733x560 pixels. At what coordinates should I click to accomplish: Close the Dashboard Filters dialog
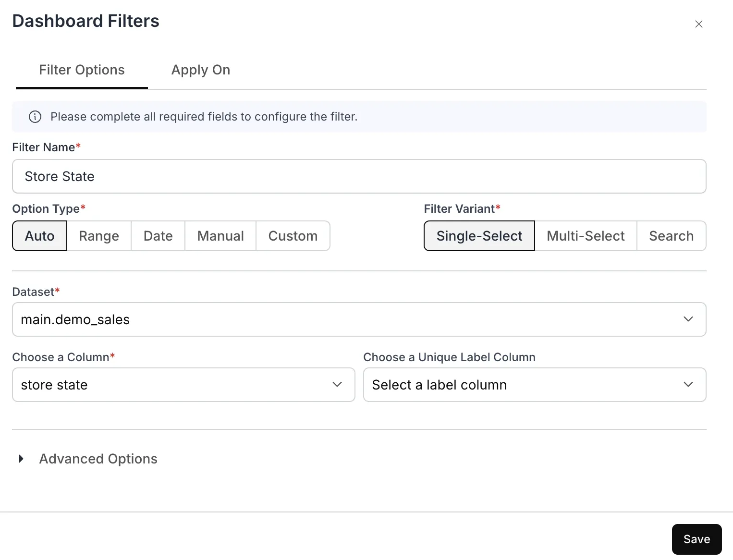click(x=698, y=24)
